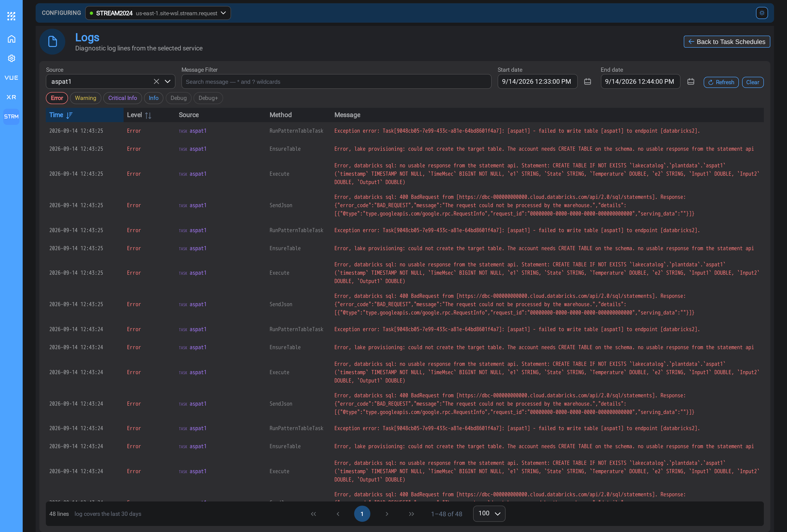Open the VUE module in sidebar

coord(11,77)
